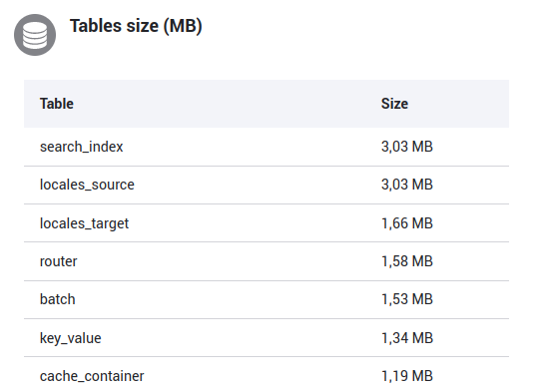Click the Table column header
The height and width of the screenshot is (392, 553).
click(57, 104)
